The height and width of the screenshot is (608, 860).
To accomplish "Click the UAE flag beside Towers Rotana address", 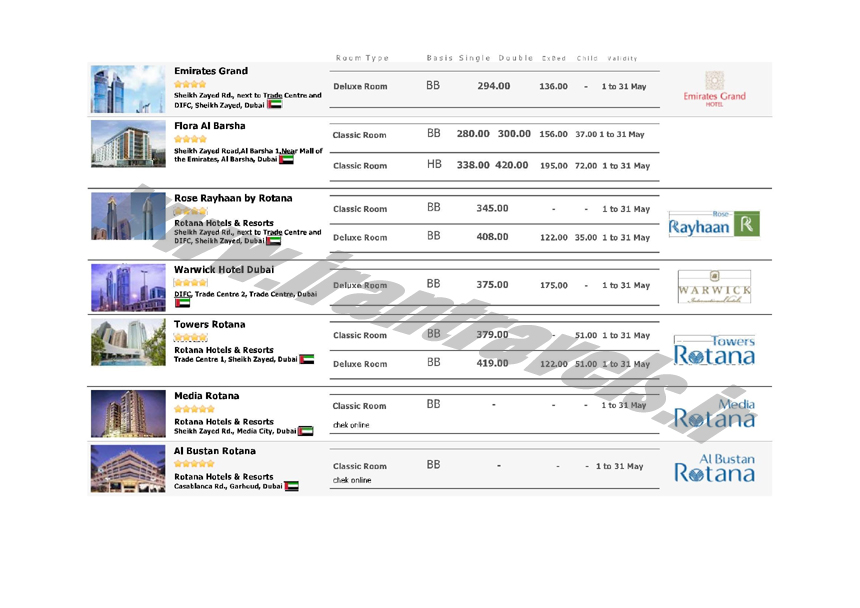I will click(307, 360).
